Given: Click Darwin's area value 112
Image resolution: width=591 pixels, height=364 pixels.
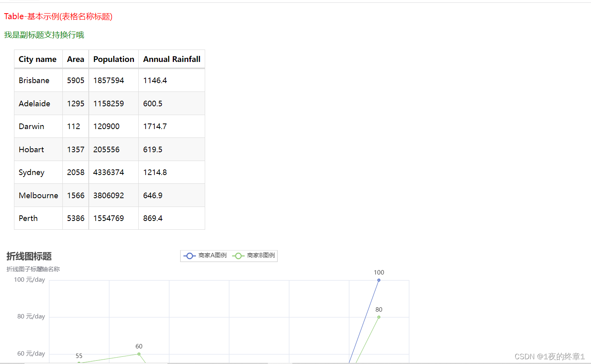Looking at the screenshot, I should click(76, 126).
